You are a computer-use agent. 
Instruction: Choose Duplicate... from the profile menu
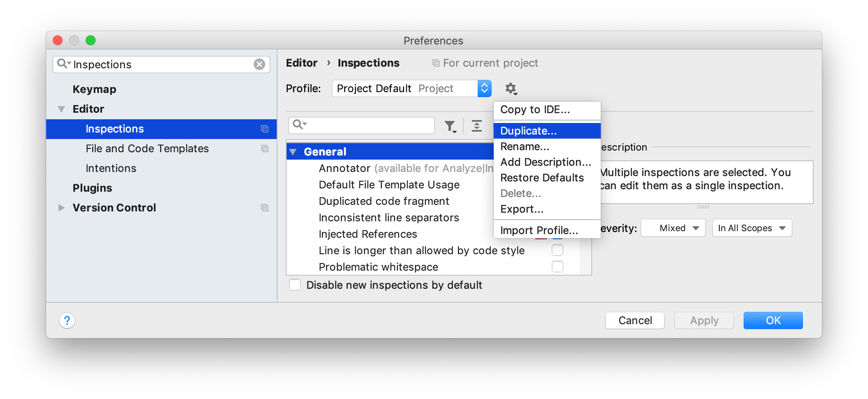pyautogui.click(x=528, y=131)
